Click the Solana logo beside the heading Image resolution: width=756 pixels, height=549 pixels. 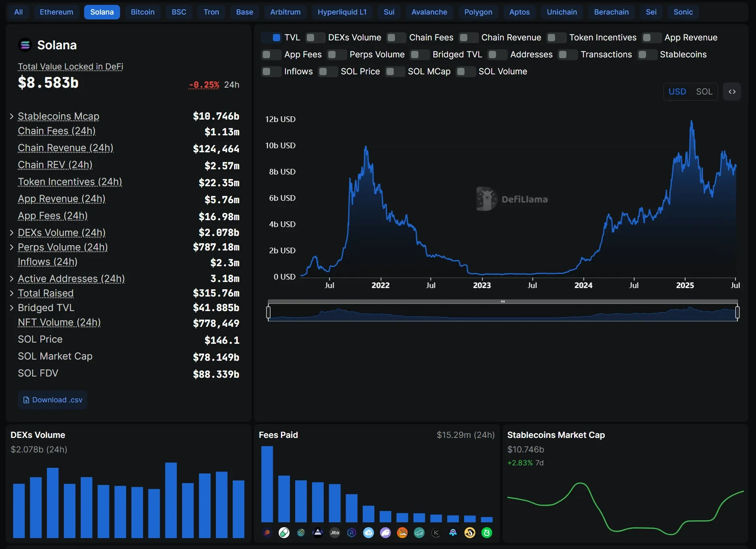pyautogui.click(x=25, y=45)
